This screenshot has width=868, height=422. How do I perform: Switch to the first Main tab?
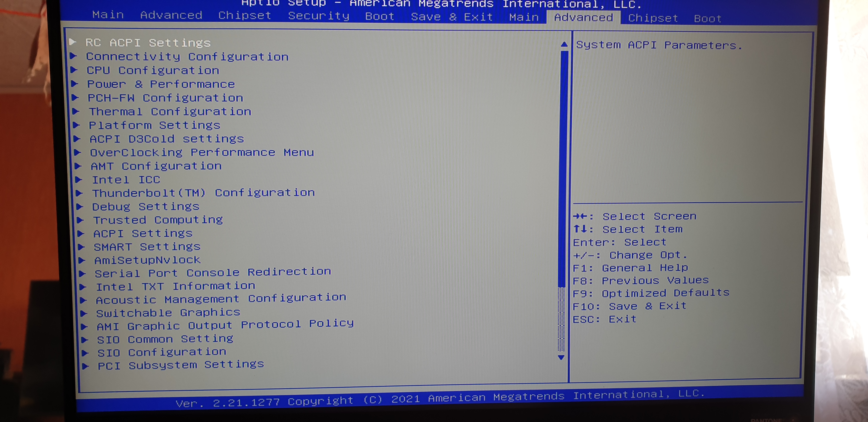[x=108, y=14]
